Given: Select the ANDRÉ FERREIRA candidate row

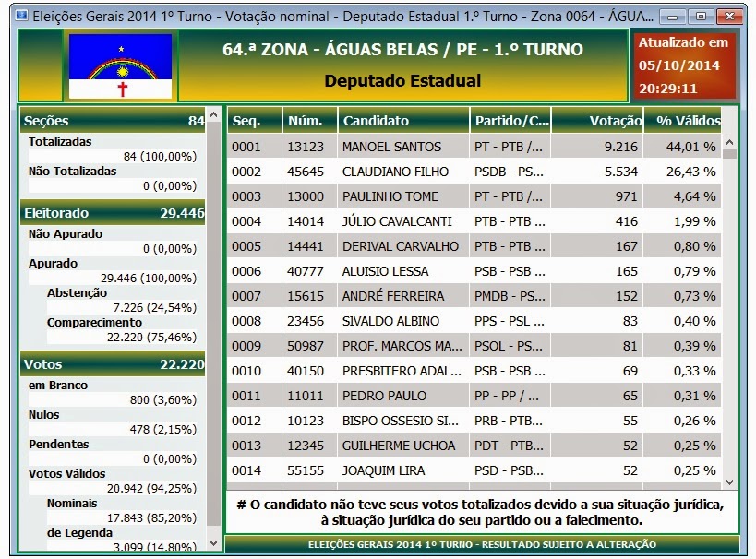Looking at the screenshot, I should pyautogui.click(x=474, y=296).
